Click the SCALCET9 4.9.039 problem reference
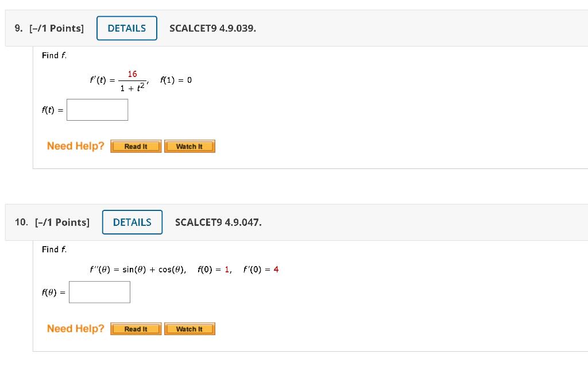This screenshot has height=365, width=588. [212, 28]
